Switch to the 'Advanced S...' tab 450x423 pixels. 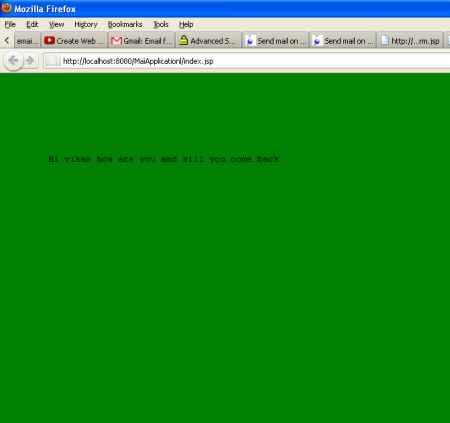click(x=209, y=41)
